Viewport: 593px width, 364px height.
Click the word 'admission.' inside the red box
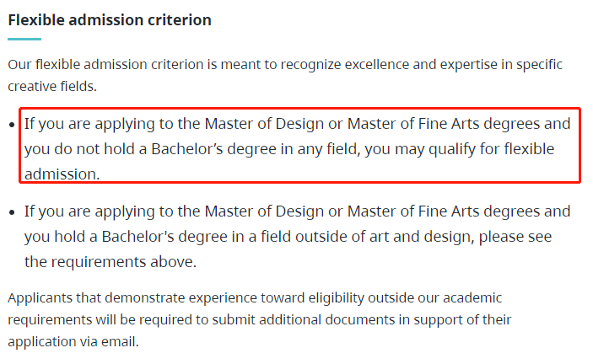click(x=62, y=174)
